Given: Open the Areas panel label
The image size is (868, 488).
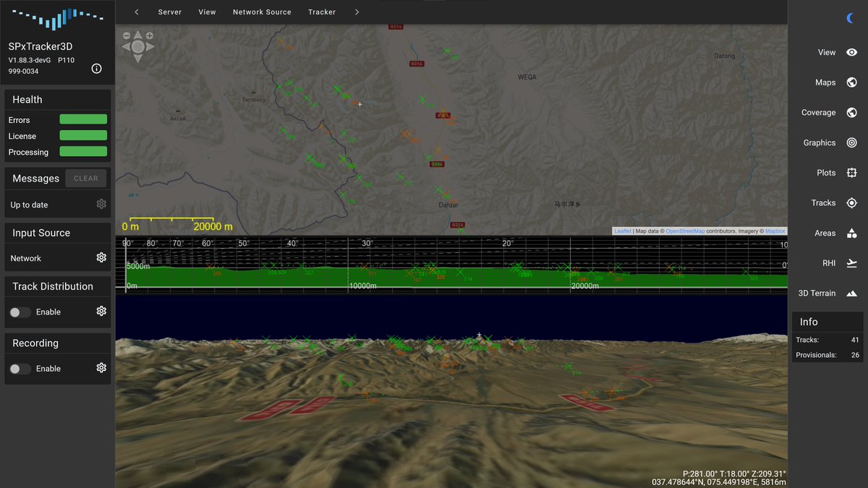Looking at the screenshot, I should click(x=825, y=234).
